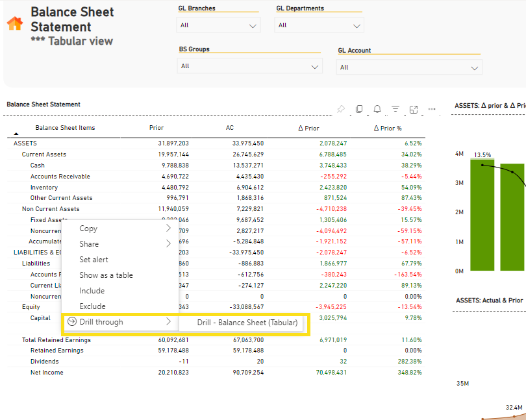Select the Other Current Assets row
Image resolution: width=526 pixels, height=420 pixels.
click(62, 198)
